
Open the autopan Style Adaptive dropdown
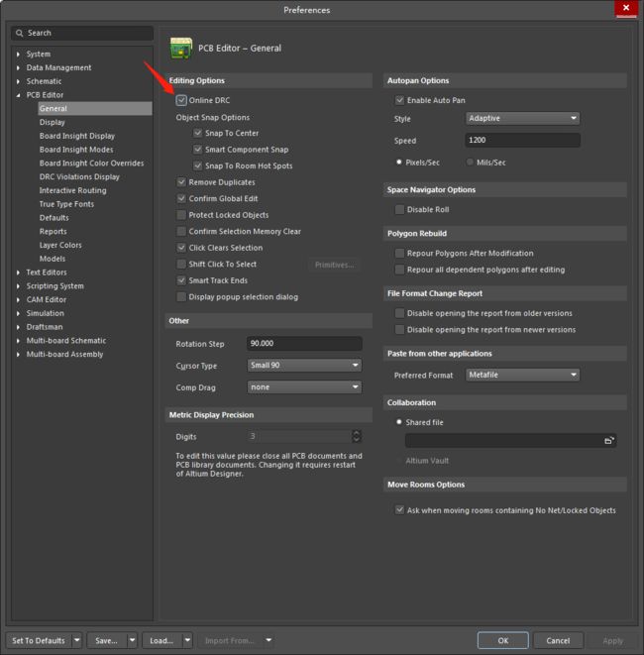[522, 118]
